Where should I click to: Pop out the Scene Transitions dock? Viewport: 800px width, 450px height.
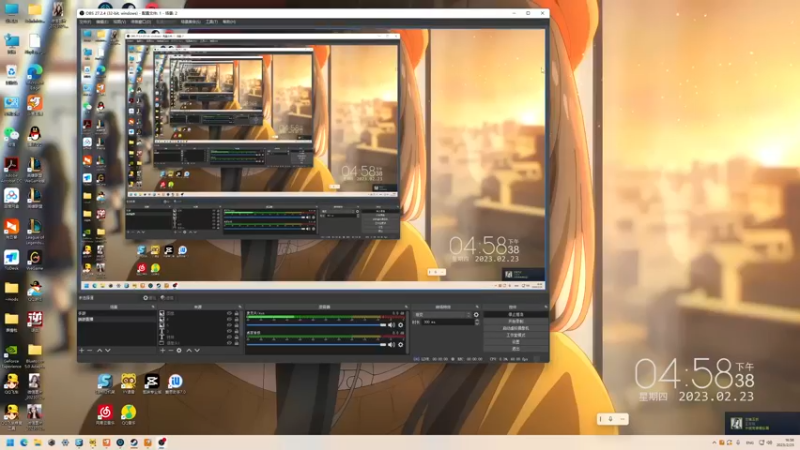tap(478, 307)
